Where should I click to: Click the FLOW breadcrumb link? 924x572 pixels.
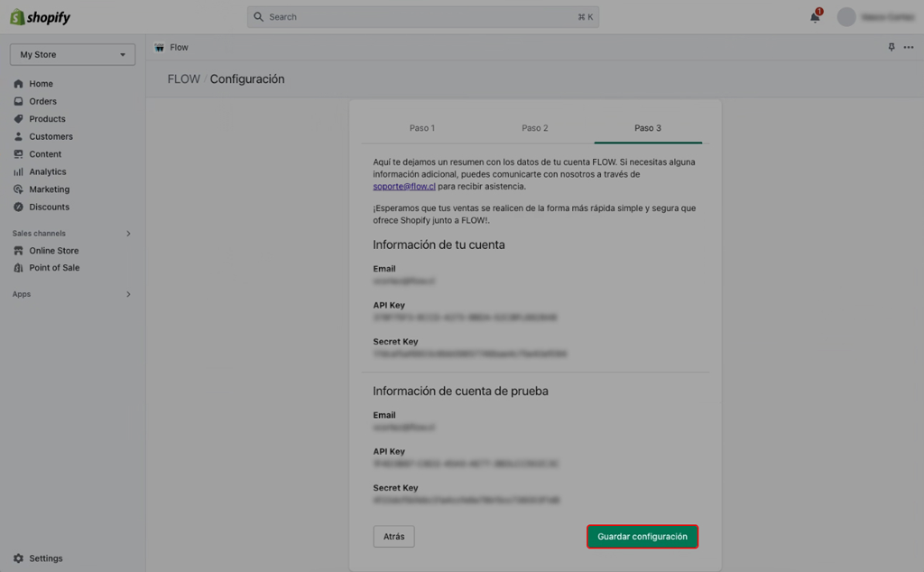184,78
